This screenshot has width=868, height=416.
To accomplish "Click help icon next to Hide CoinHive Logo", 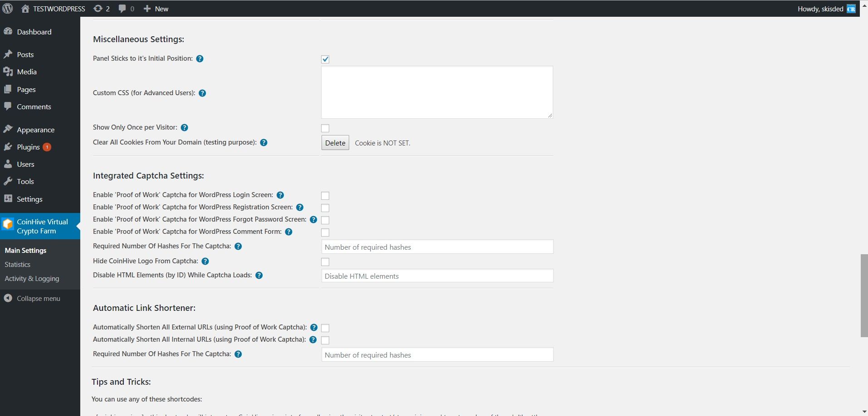I will [x=205, y=261].
